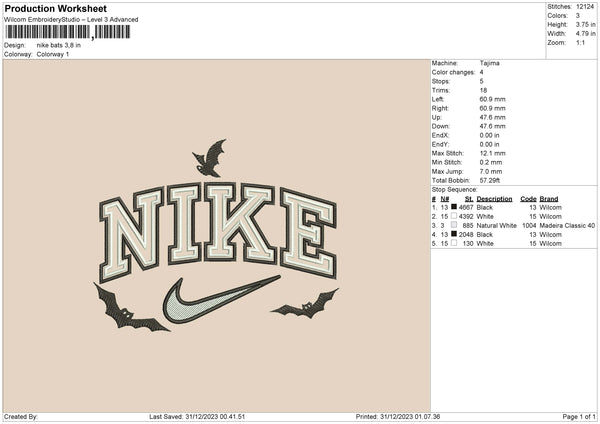Click the Stops value 5
The width and height of the screenshot is (600, 424).
pos(481,81)
